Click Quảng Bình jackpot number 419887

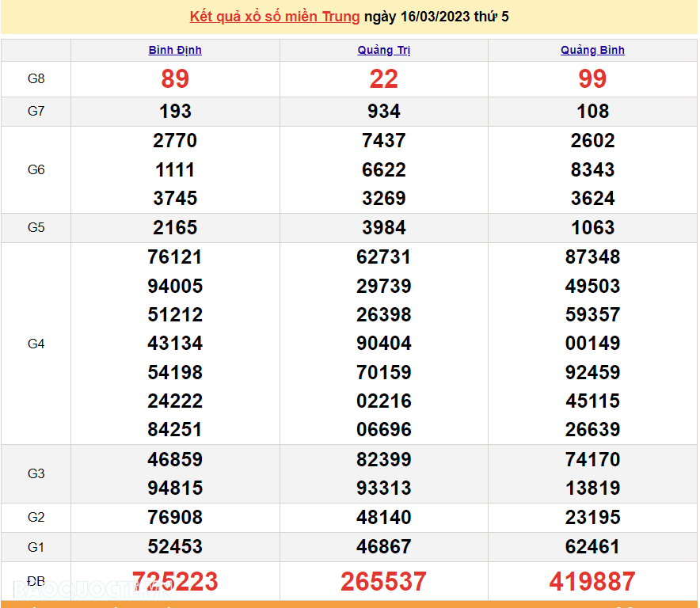592,580
